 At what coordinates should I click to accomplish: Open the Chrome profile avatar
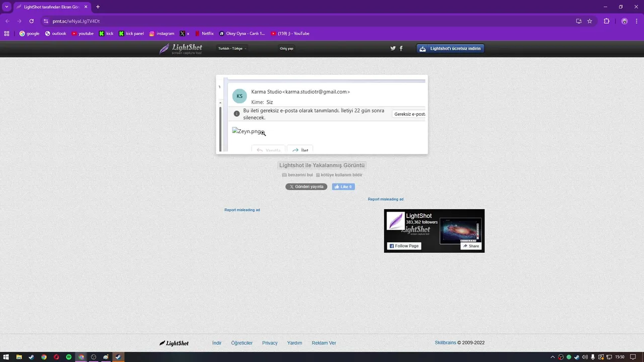(x=624, y=21)
